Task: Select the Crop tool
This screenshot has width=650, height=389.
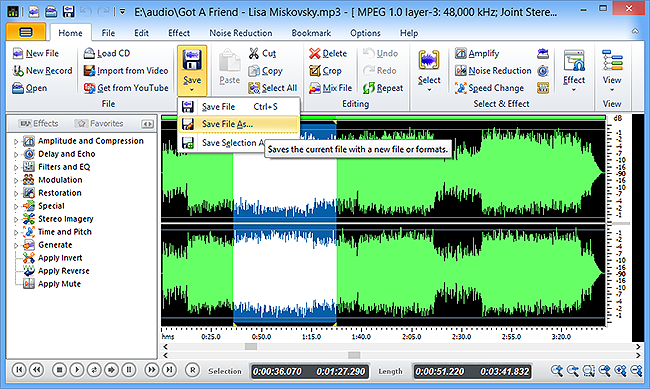Action: click(325, 71)
